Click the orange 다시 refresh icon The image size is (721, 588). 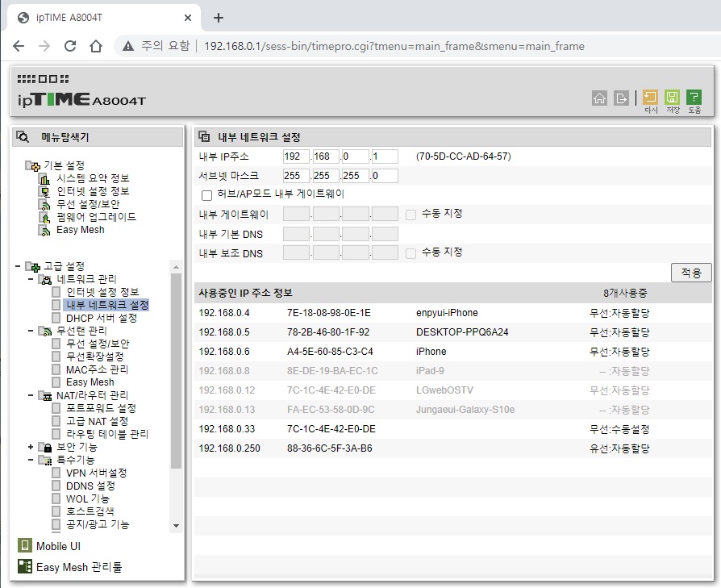650,97
